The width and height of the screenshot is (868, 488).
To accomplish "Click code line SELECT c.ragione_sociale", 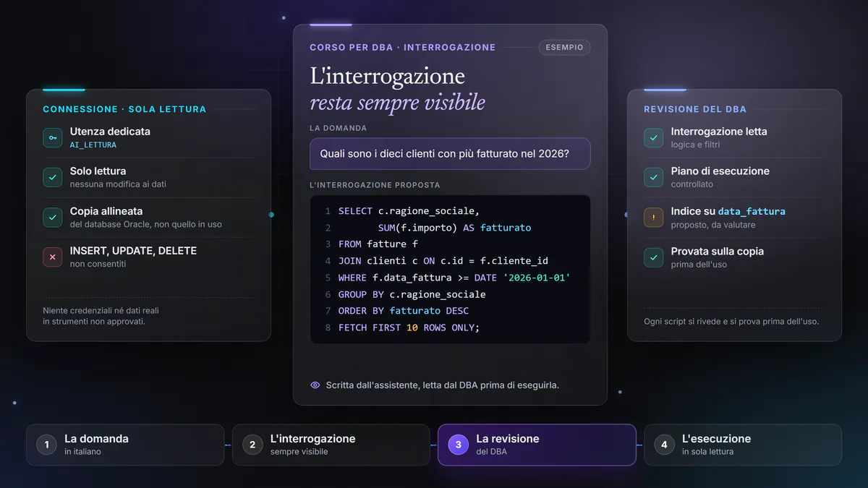I will [409, 211].
